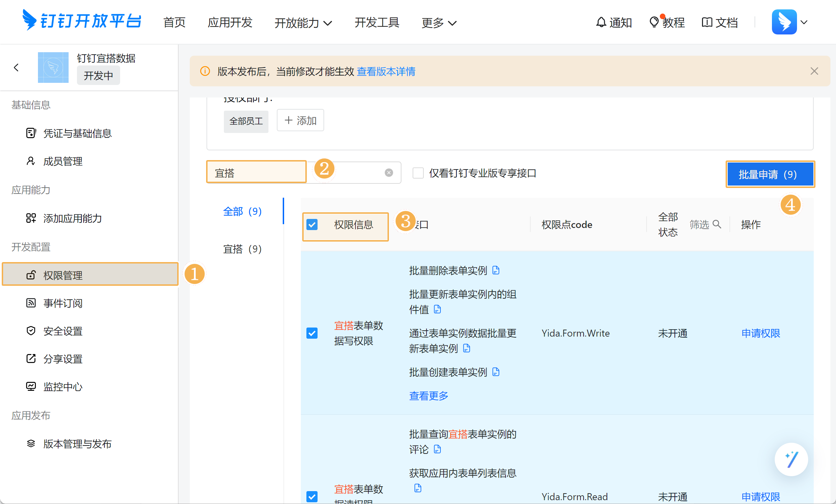Viewport: 836px width, 504px height.
Task: Uncheck the 宜搭表单数据写权限 row checkbox
Action: tap(312, 333)
